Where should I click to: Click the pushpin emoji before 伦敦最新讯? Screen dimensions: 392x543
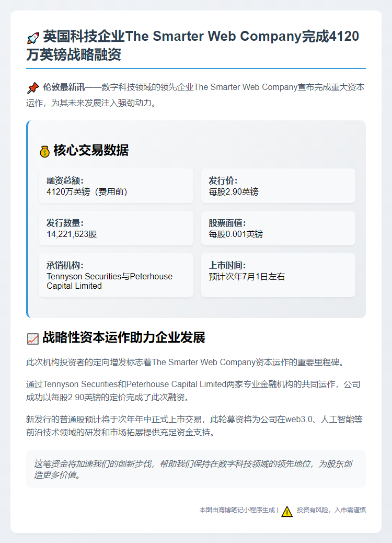coord(33,88)
